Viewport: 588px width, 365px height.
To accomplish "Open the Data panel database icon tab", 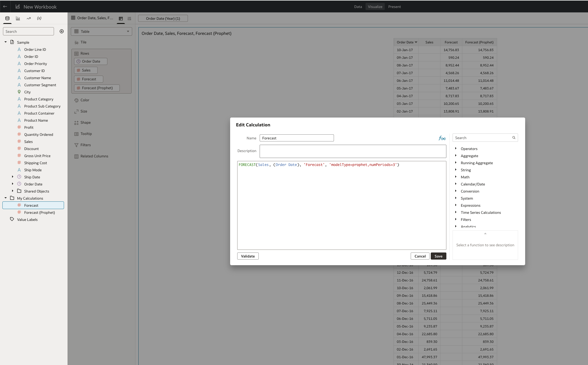I will (7, 18).
